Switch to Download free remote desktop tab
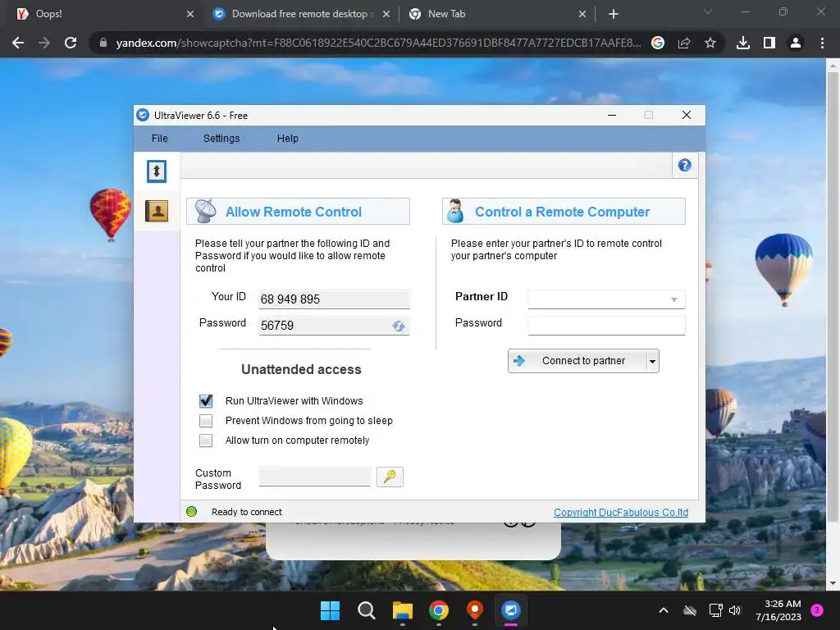840x630 pixels. (x=300, y=14)
